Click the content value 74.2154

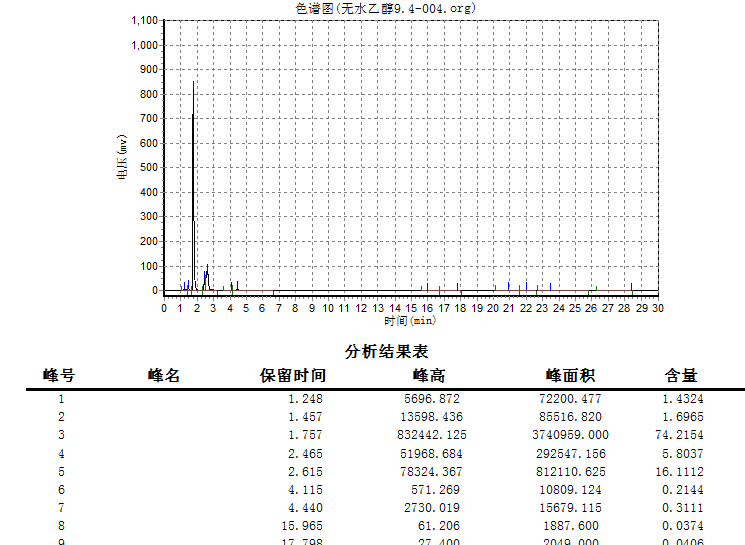(x=679, y=435)
